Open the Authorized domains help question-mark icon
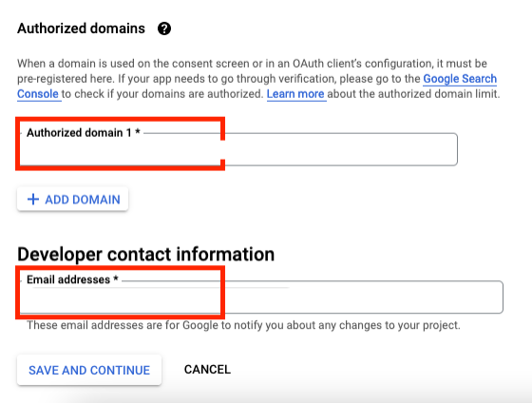 (x=164, y=29)
